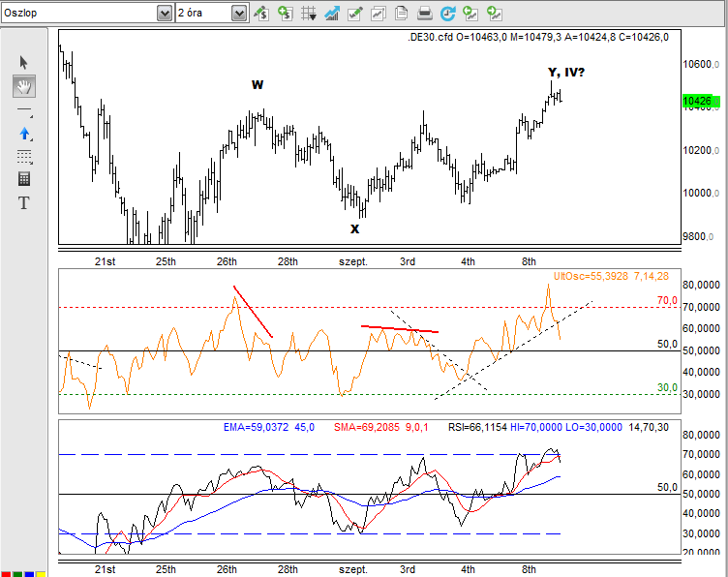Click the 'Y, IV?' wave label
Image resolution: width=728 pixels, height=577 pixels.
coord(566,72)
